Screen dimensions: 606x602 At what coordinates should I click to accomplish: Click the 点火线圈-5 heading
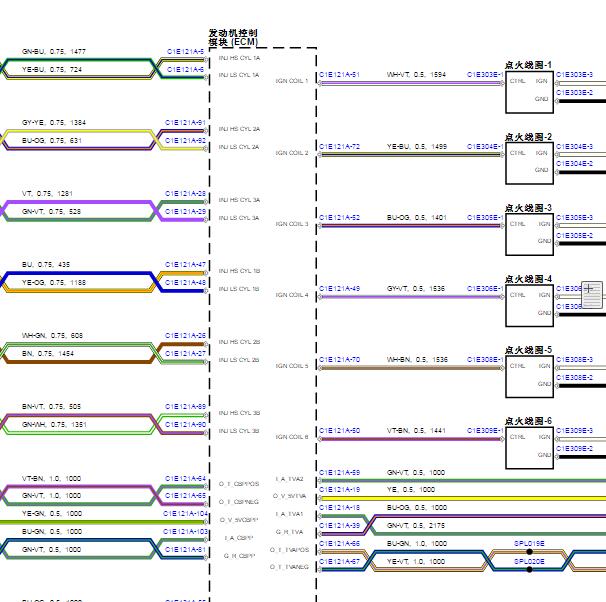(x=528, y=350)
